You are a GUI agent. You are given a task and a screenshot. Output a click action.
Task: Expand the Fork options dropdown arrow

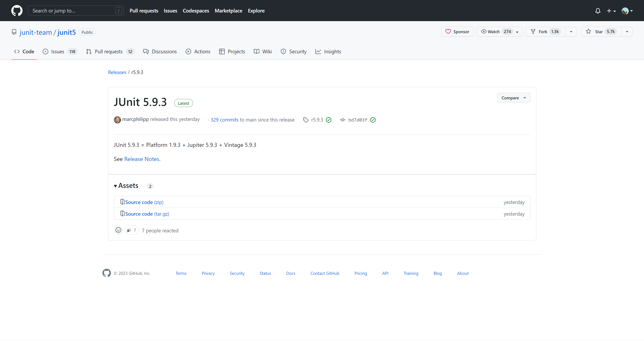(x=571, y=32)
